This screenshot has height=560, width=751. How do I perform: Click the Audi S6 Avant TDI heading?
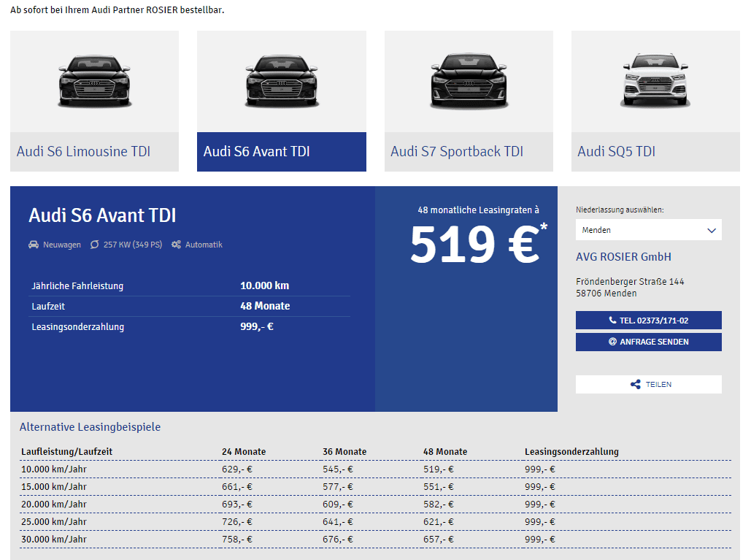click(x=102, y=215)
